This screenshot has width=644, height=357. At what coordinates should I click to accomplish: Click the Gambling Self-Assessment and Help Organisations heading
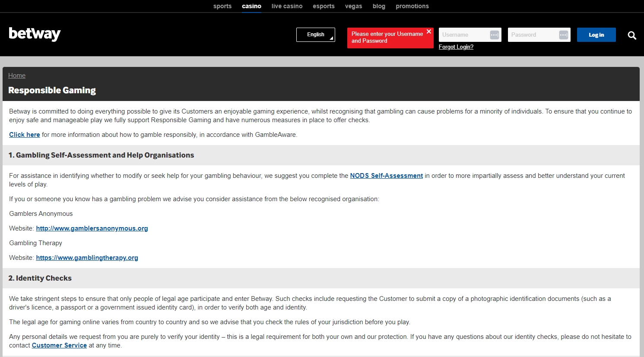coord(101,155)
